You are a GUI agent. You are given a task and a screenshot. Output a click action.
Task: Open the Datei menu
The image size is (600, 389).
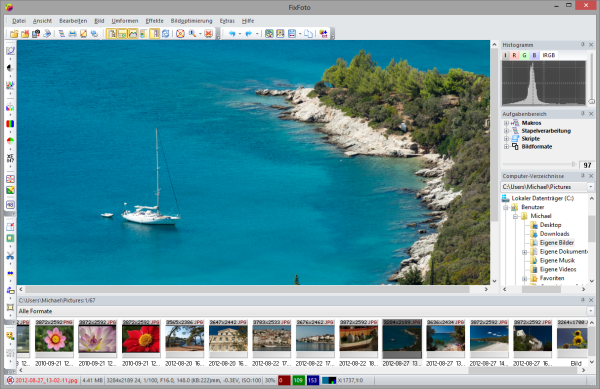coord(19,21)
